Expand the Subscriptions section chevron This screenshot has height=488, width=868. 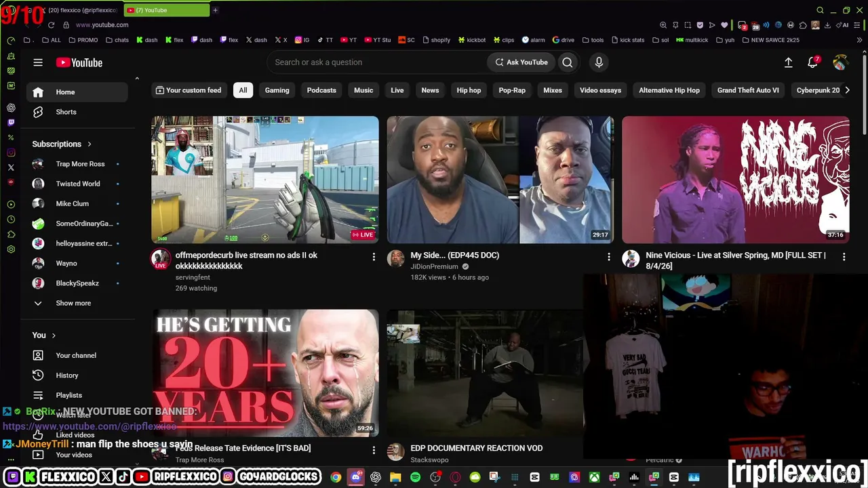click(89, 144)
